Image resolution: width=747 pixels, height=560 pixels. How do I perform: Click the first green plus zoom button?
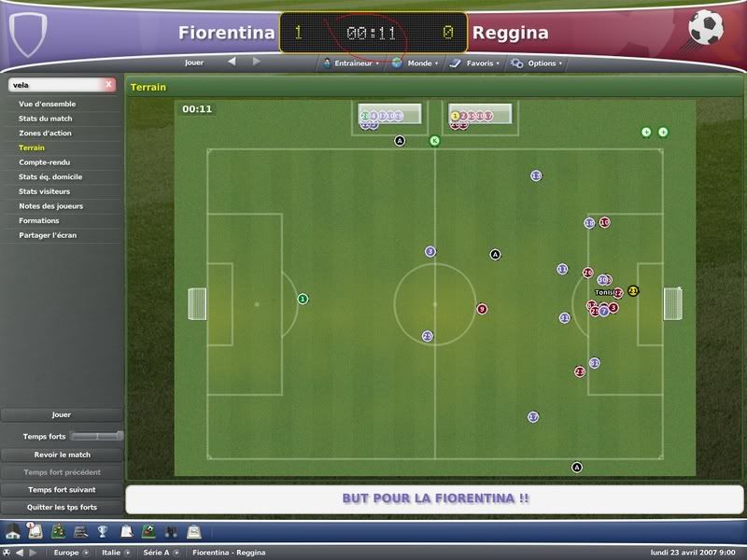coord(646,132)
